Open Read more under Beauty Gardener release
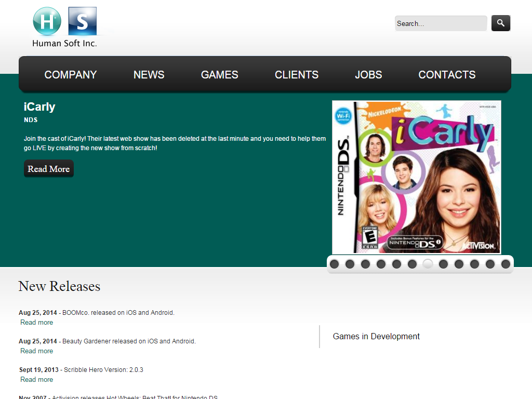532x399 pixels. (x=37, y=351)
